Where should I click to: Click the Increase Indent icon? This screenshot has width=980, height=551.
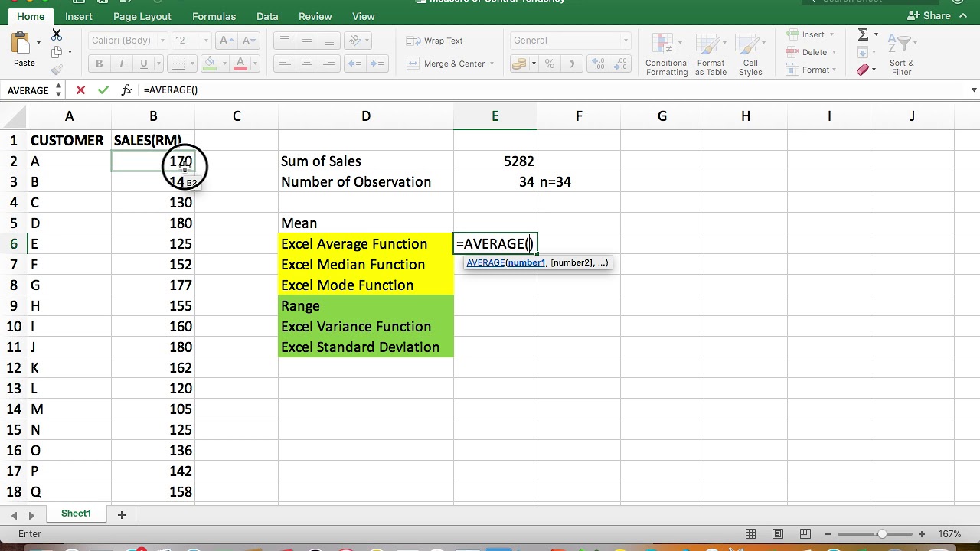click(377, 64)
